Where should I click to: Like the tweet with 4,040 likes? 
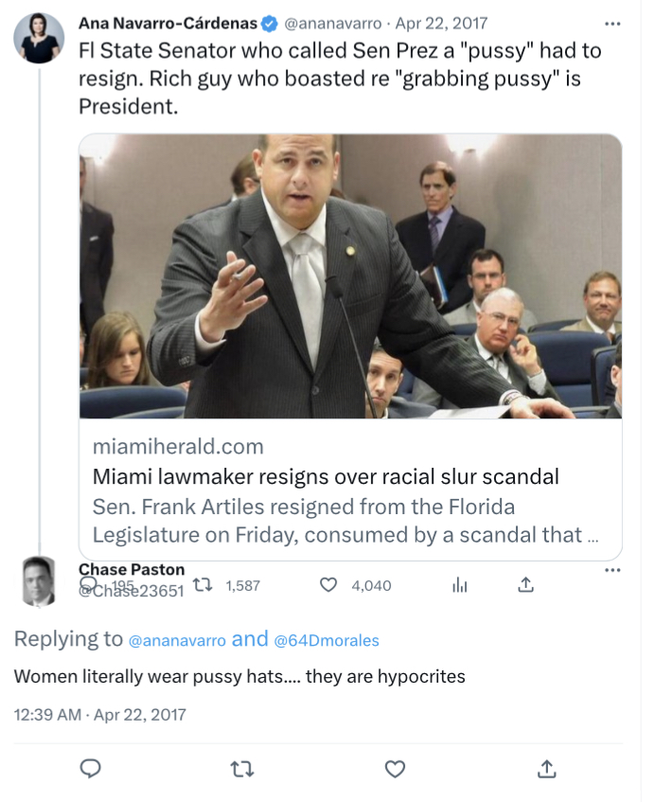(x=328, y=586)
